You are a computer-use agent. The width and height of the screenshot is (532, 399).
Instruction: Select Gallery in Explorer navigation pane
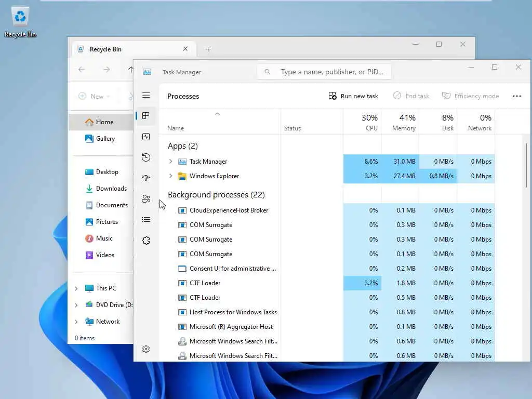(x=101, y=139)
